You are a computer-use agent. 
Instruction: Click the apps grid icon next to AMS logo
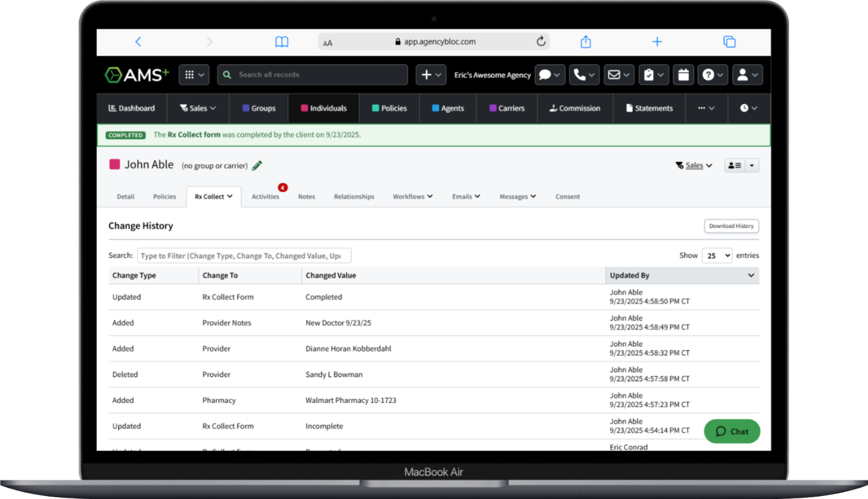click(x=190, y=74)
